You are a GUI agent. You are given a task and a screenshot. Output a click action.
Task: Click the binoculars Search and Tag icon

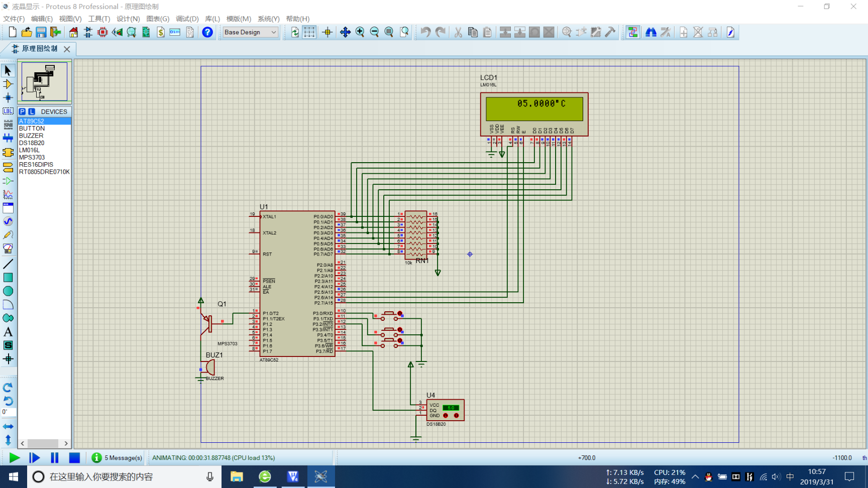tap(651, 32)
